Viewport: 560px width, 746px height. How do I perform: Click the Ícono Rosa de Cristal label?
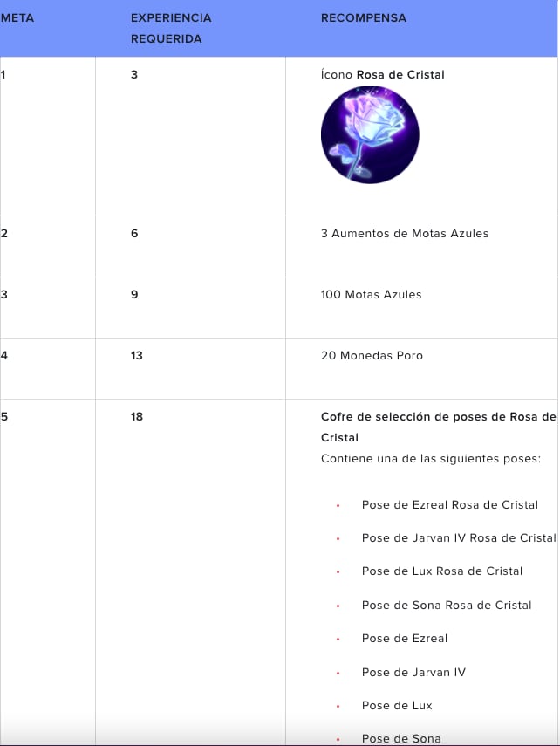click(382, 75)
